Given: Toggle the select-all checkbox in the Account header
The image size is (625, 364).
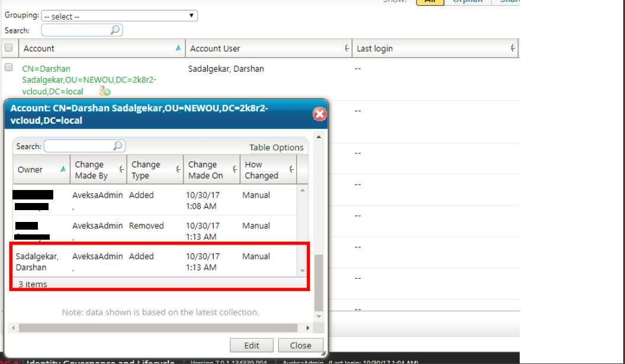Looking at the screenshot, I should coord(9,48).
